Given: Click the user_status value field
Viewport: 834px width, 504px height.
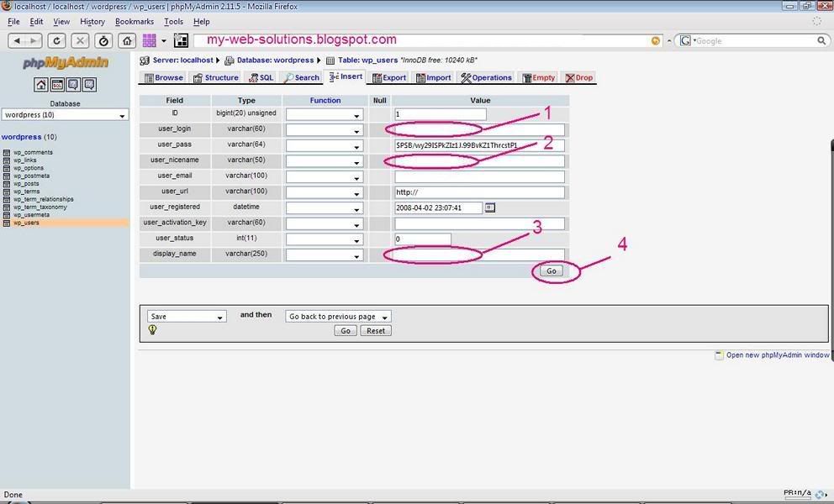Looking at the screenshot, I should point(423,239).
